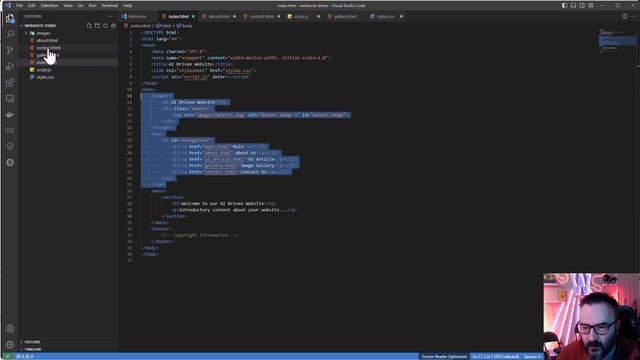Open Customize Layout icon in title bar

pos(591,5)
